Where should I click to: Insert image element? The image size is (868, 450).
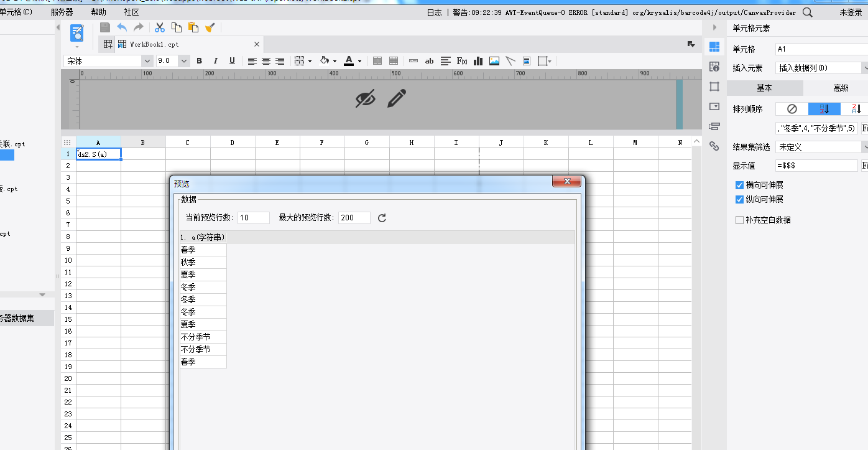click(494, 61)
